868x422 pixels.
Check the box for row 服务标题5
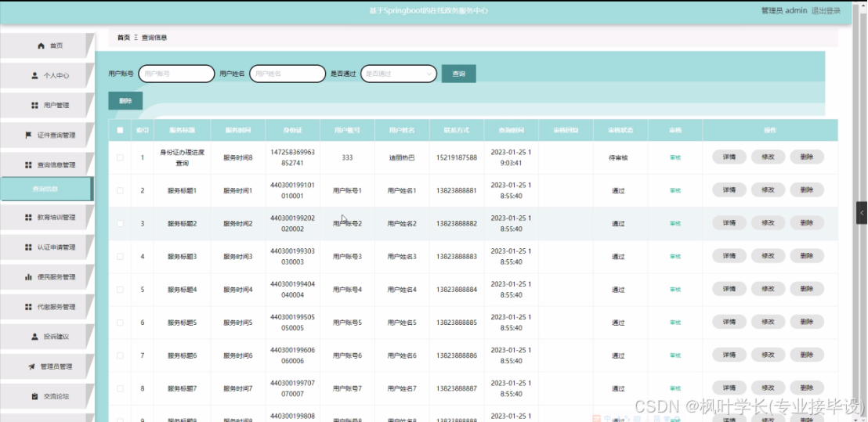tap(120, 323)
